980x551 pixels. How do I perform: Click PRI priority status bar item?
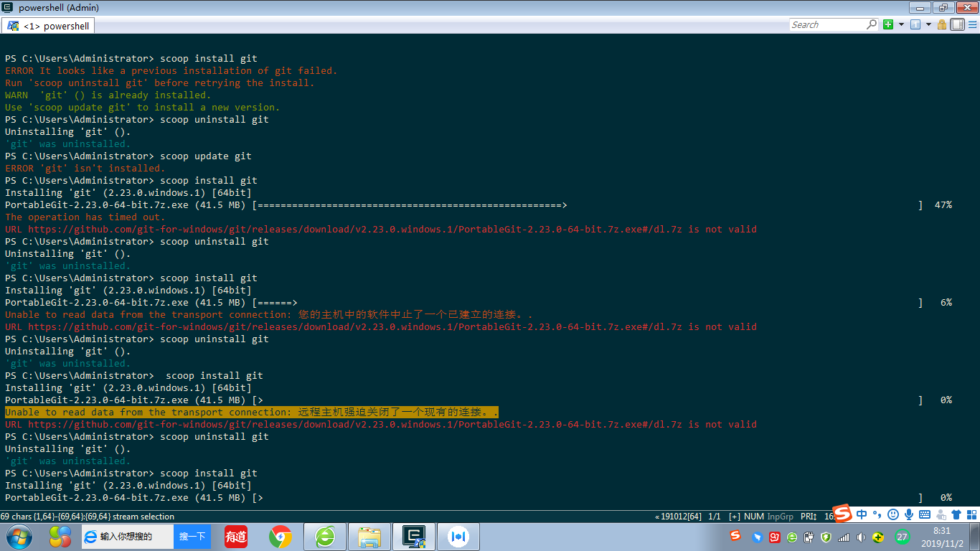tap(809, 517)
